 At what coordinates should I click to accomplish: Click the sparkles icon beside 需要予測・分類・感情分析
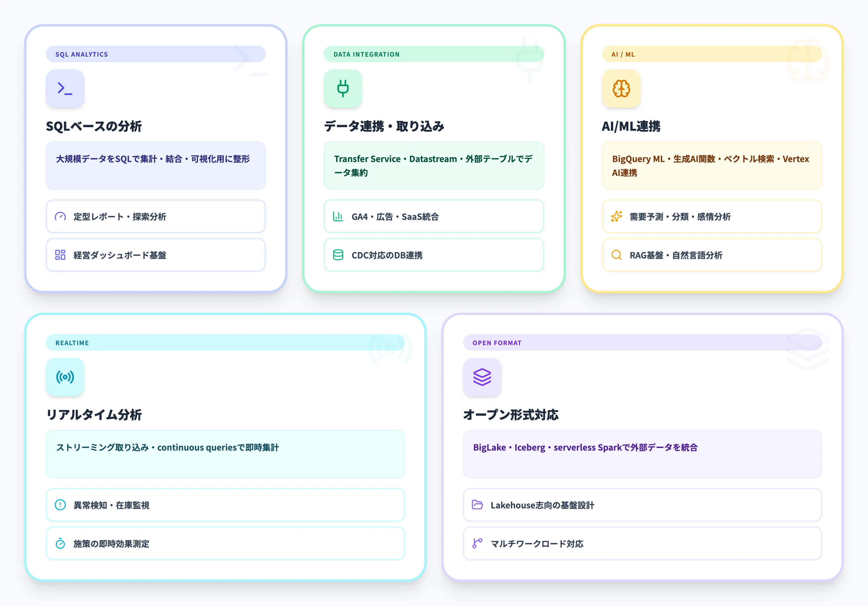point(616,217)
